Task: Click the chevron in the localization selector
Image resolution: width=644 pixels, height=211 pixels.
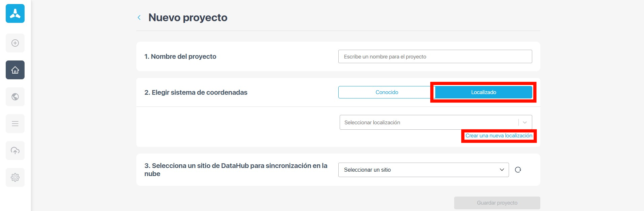Action: click(x=525, y=122)
